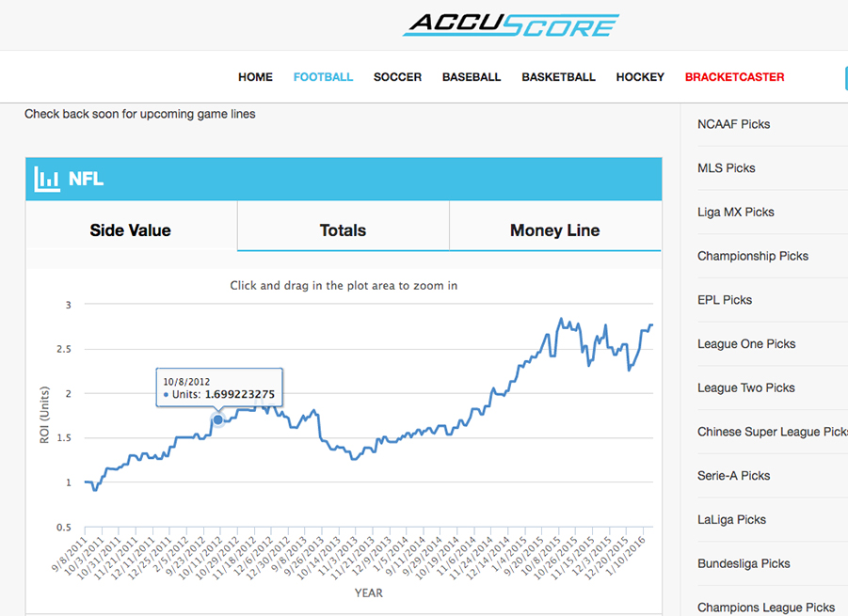Click the NFL bar chart icon
This screenshot has height=616, width=848.
(x=47, y=179)
